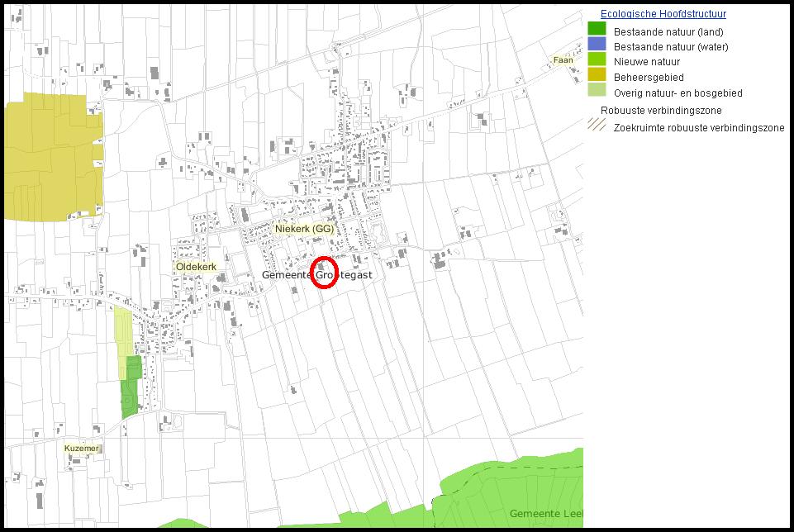Viewport: 794px width, 532px height.
Task: Click the 'Zoekruimte robuuste verbindingszone' legend text
Action: (x=698, y=128)
